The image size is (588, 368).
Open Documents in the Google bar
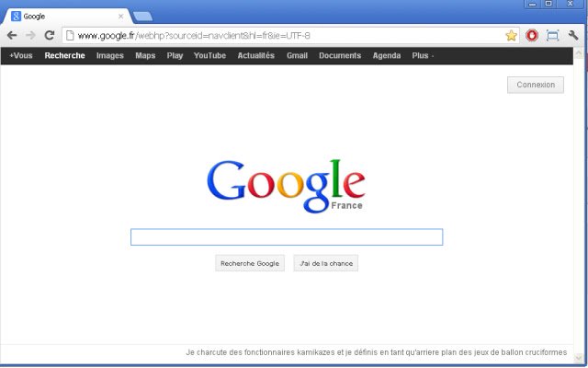click(x=340, y=55)
